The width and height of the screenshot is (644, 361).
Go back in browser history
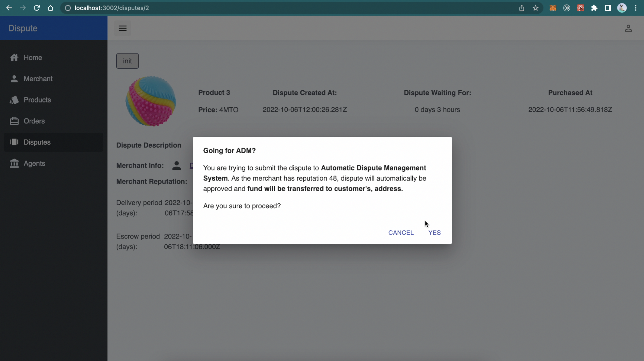point(9,8)
